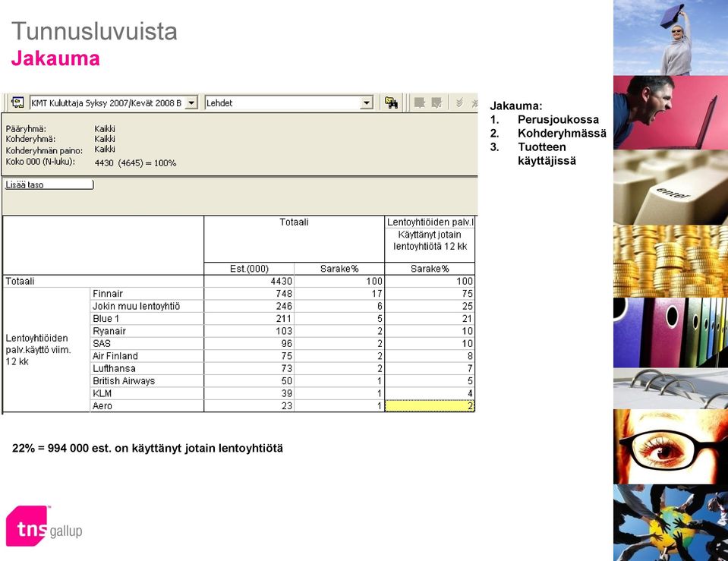The image size is (728, 561).
Task: Click the Finnair estimate value 748
Action: (x=249, y=294)
